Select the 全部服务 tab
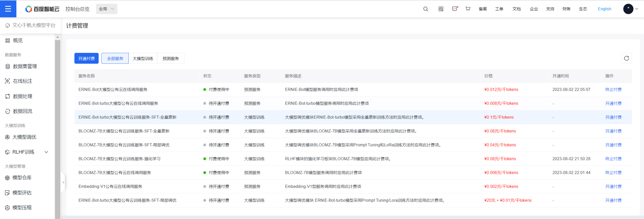 (115, 58)
